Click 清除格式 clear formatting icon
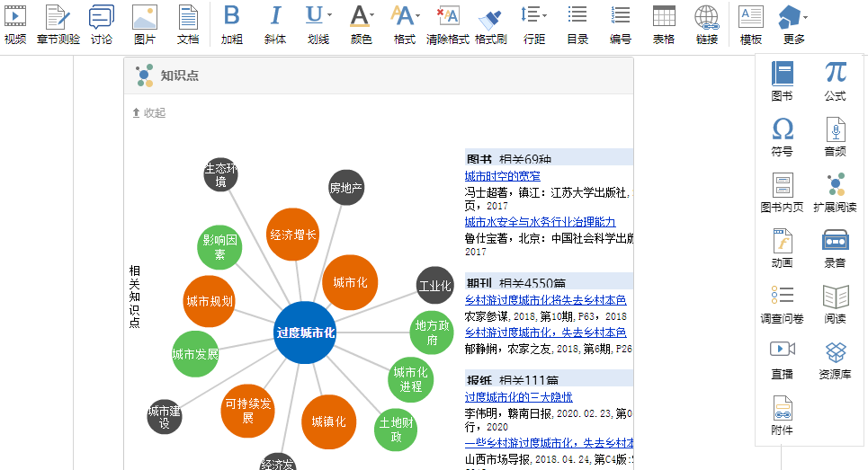The image size is (868, 470). click(447, 24)
